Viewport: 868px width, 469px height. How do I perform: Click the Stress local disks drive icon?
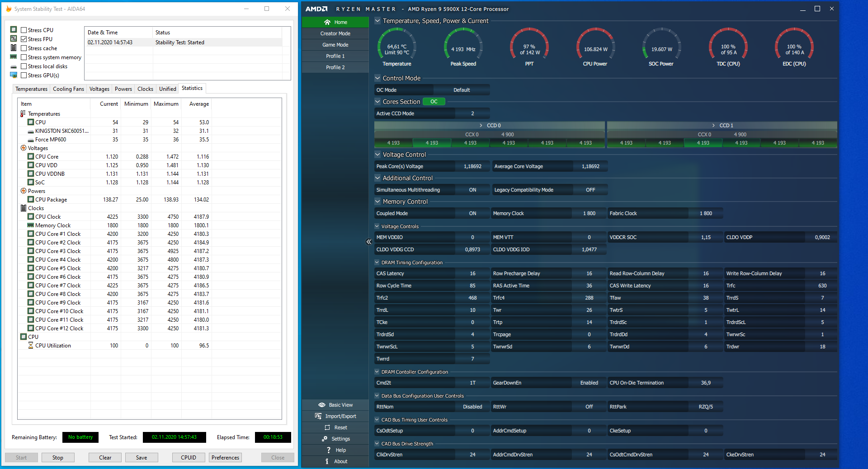click(x=14, y=66)
